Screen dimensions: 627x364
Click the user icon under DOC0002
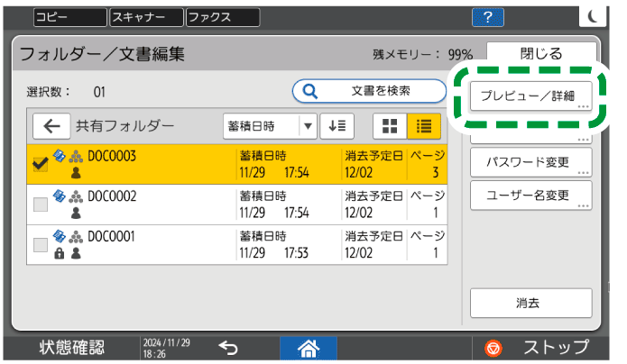76,214
